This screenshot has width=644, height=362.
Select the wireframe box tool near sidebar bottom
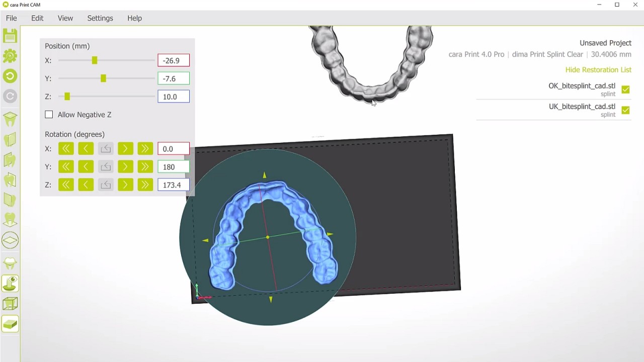[10, 303]
